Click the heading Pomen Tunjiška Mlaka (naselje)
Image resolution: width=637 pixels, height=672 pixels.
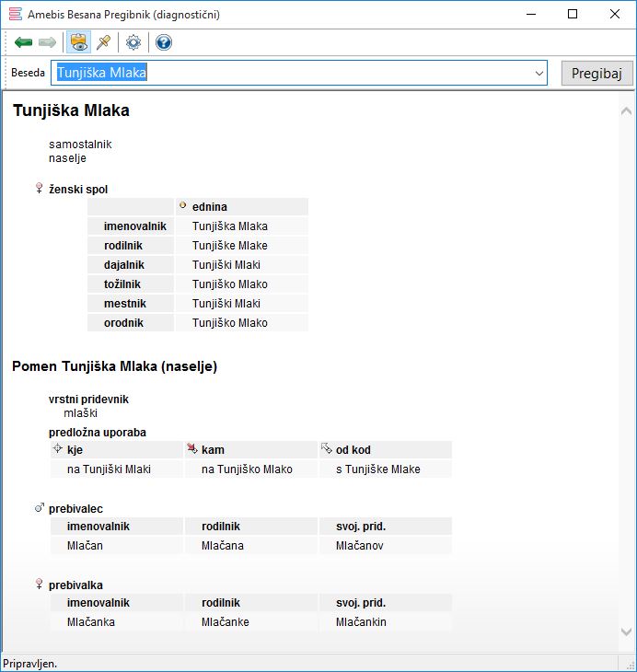[x=114, y=366]
